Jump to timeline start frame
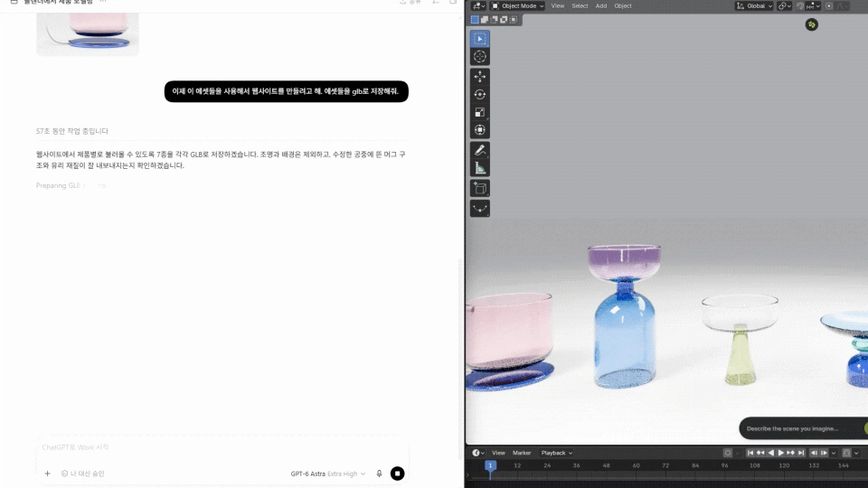868x488 pixels. coord(750,453)
